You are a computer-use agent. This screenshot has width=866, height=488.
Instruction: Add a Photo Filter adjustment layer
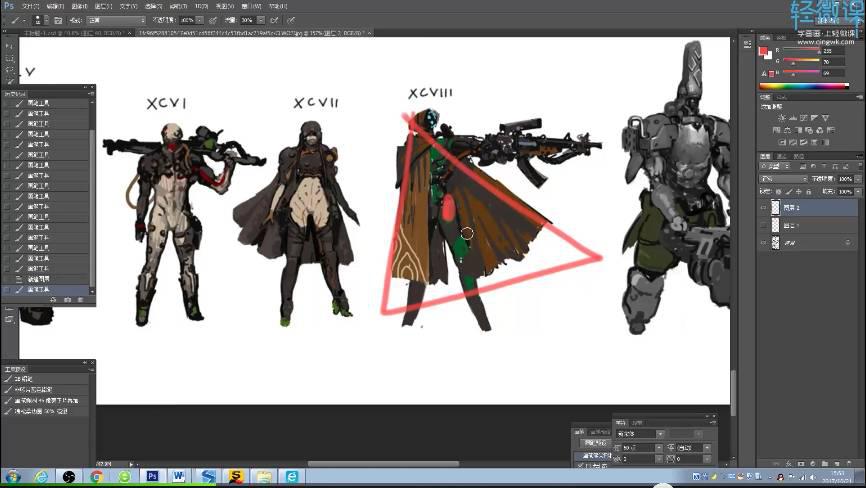(809, 130)
